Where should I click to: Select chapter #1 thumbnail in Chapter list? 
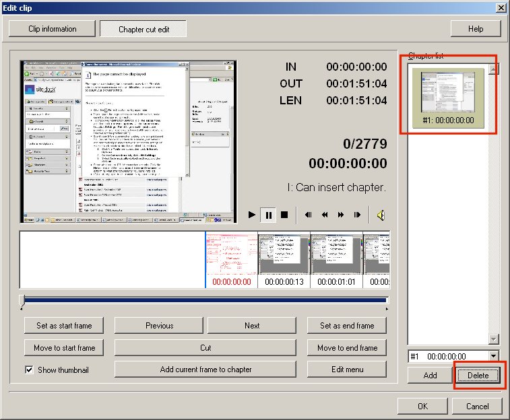[448, 98]
